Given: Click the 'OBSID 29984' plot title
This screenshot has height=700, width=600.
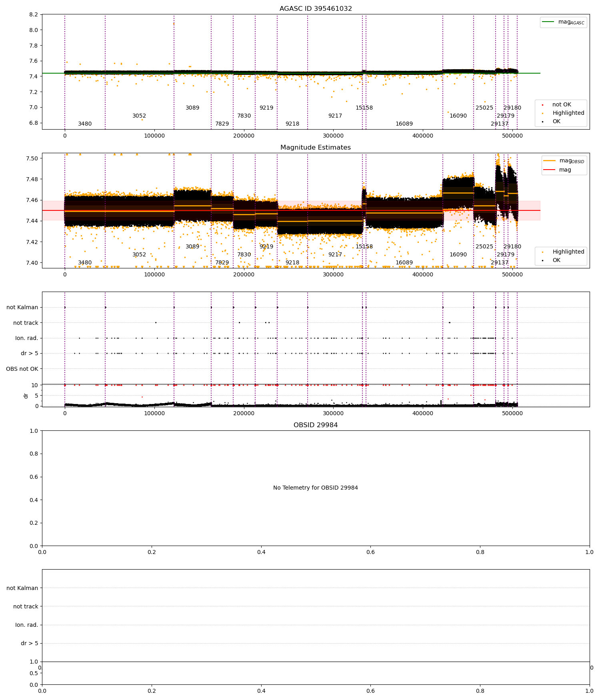Looking at the screenshot, I should point(316,425).
